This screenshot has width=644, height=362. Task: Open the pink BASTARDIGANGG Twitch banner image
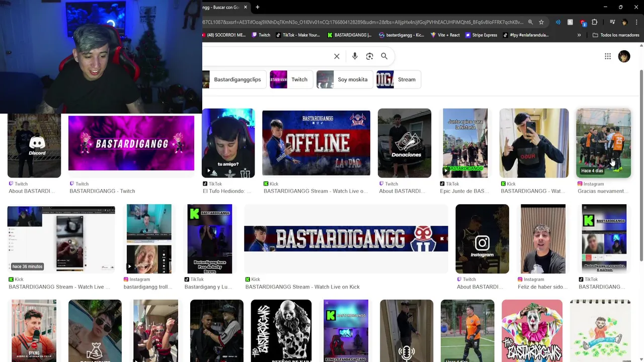[131, 143]
